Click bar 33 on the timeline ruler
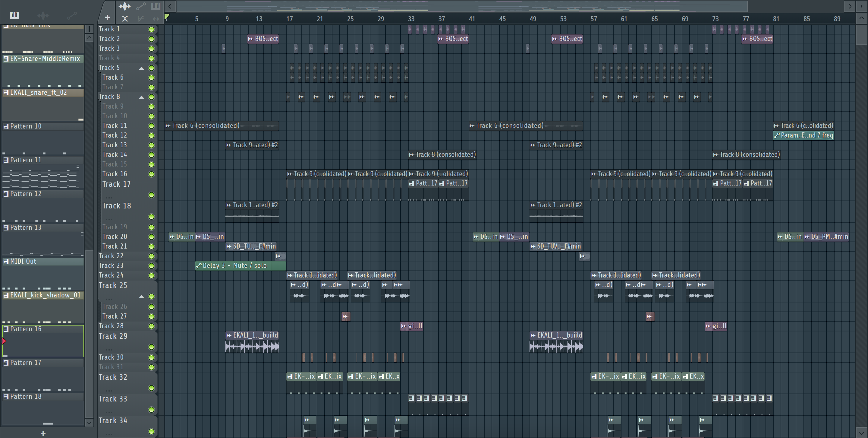868x438 pixels. click(411, 19)
